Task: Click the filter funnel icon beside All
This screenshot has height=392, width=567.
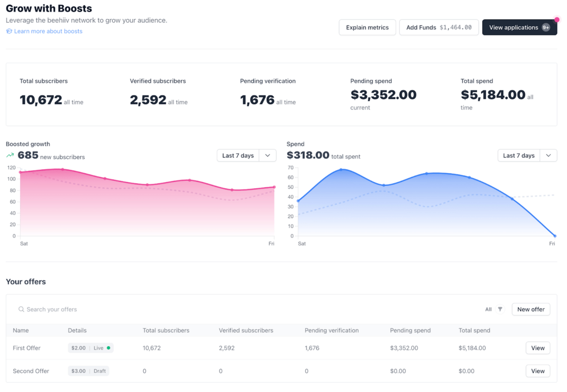Action: pyautogui.click(x=500, y=309)
